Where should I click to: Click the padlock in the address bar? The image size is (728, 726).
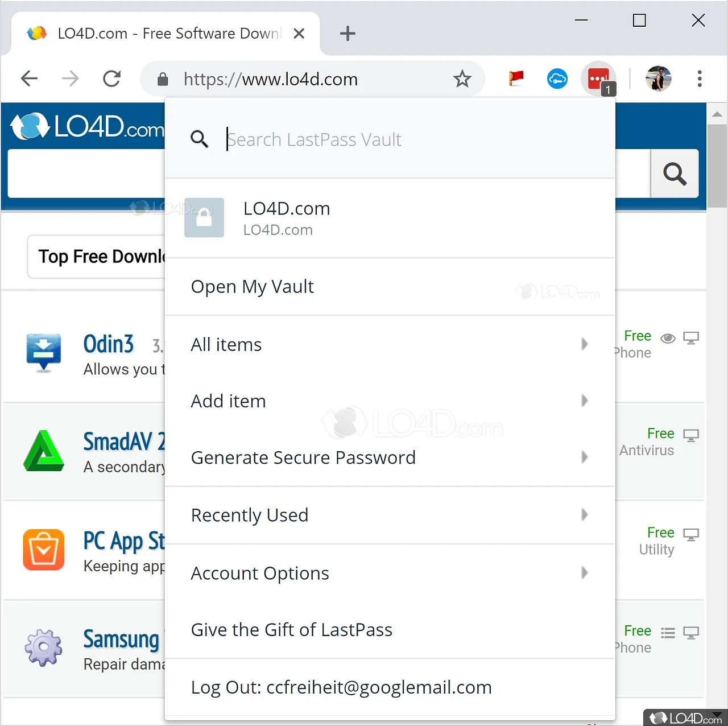pos(163,79)
